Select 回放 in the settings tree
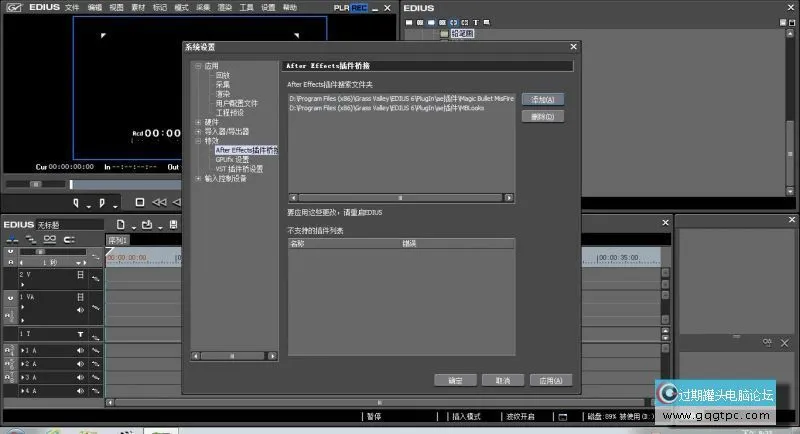The width and height of the screenshot is (800, 434). tap(222, 75)
